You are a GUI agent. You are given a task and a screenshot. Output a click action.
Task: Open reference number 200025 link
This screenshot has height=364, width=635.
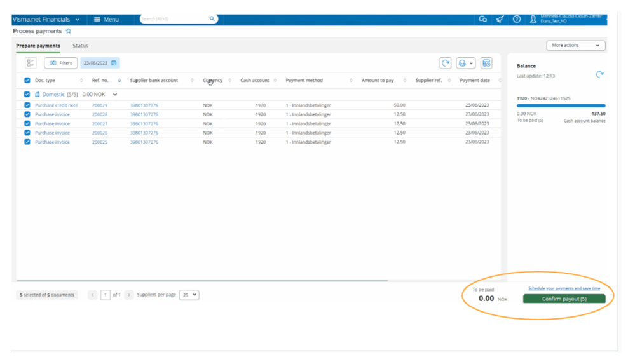click(100, 142)
